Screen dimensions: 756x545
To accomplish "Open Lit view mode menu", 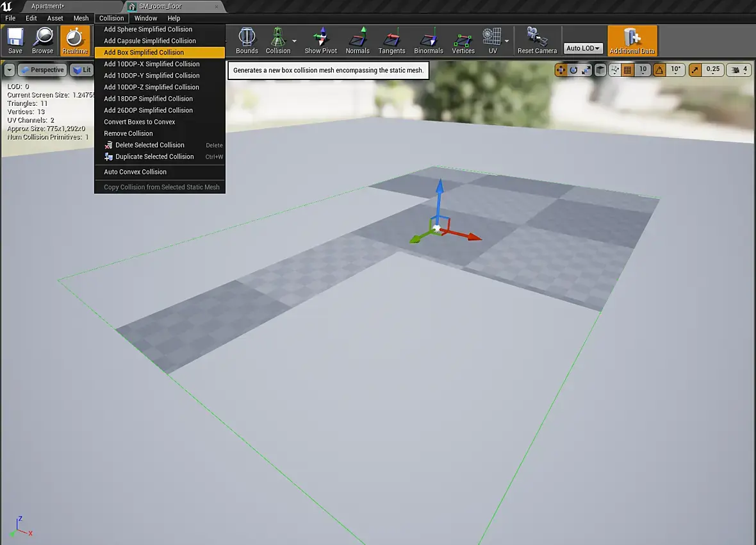I will point(81,70).
